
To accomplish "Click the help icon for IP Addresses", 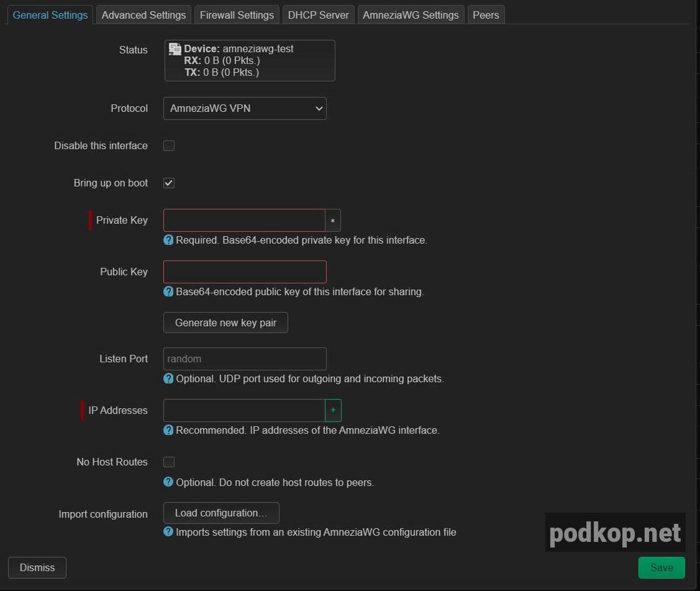I will [x=168, y=430].
